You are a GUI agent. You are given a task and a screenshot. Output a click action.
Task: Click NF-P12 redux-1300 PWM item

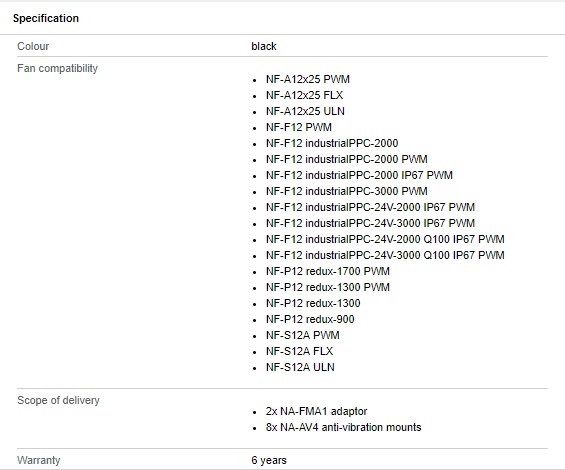(x=328, y=287)
